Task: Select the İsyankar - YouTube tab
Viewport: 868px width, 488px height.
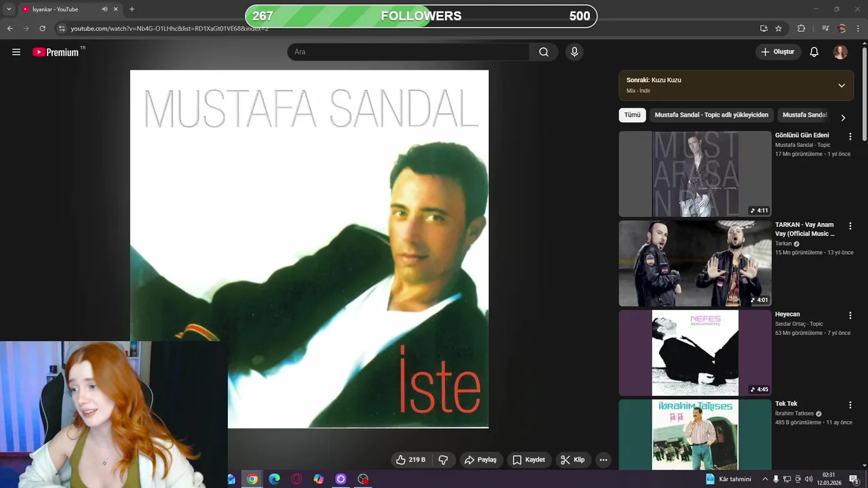Action: click(69, 9)
